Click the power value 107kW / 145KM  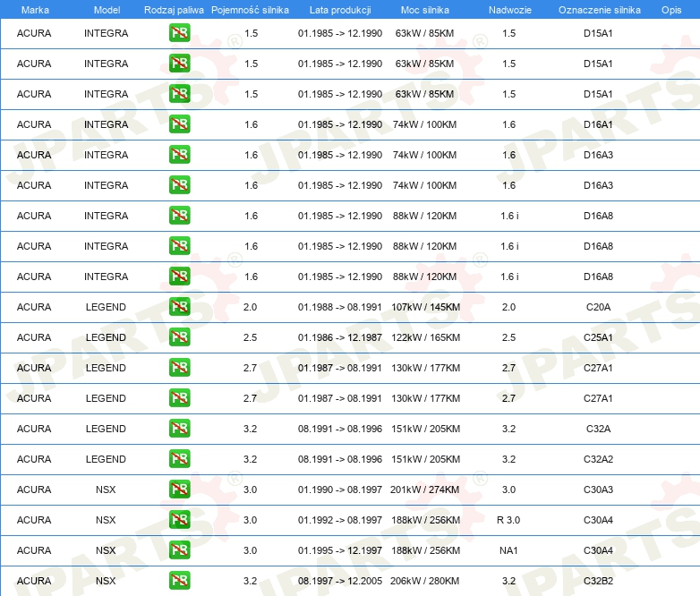tap(425, 307)
